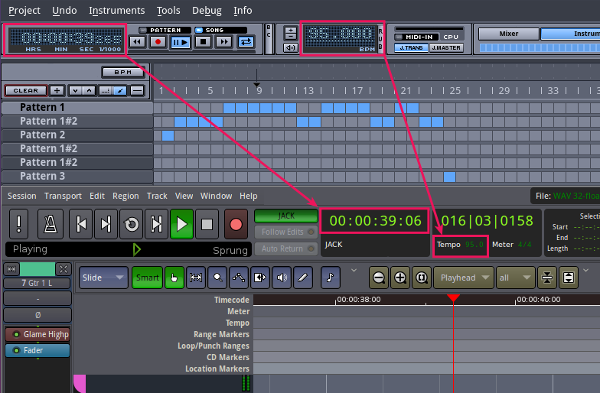The height and width of the screenshot is (393, 600).
Task: Show the Instrument rack panel
Action: pyautogui.click(x=570, y=34)
